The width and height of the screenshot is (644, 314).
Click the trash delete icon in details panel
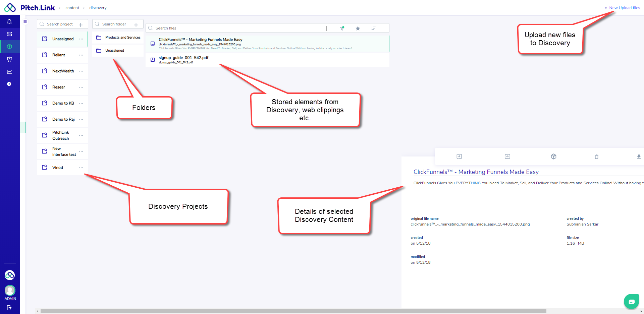[596, 156]
